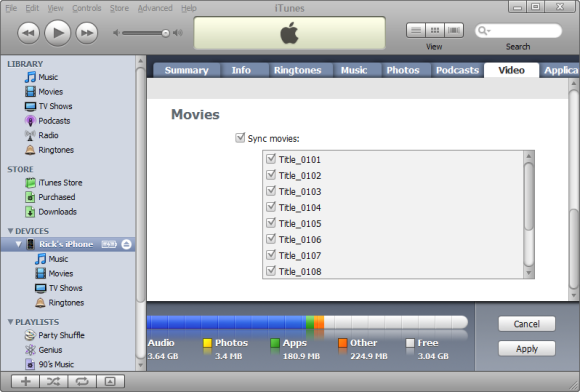Open the Store menu

119,8
